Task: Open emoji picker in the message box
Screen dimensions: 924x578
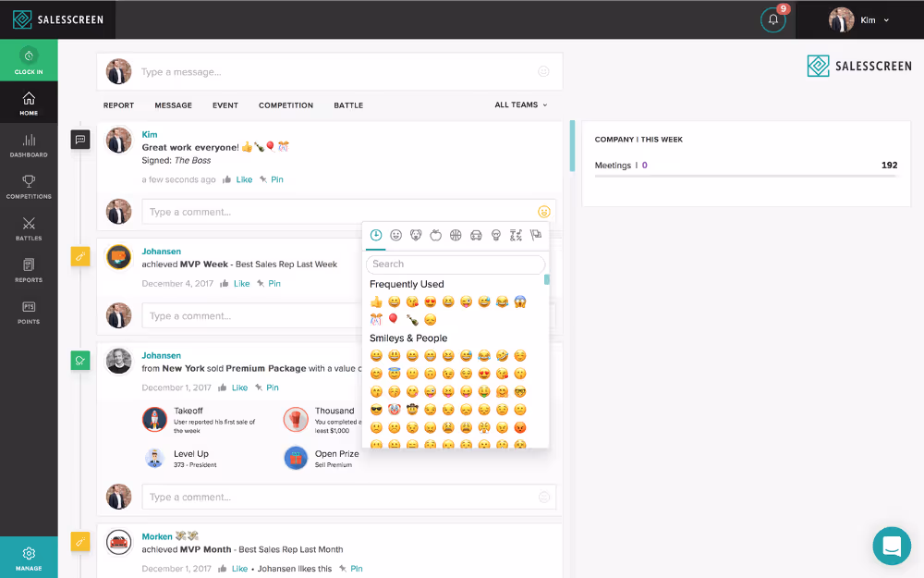Action: (x=543, y=71)
